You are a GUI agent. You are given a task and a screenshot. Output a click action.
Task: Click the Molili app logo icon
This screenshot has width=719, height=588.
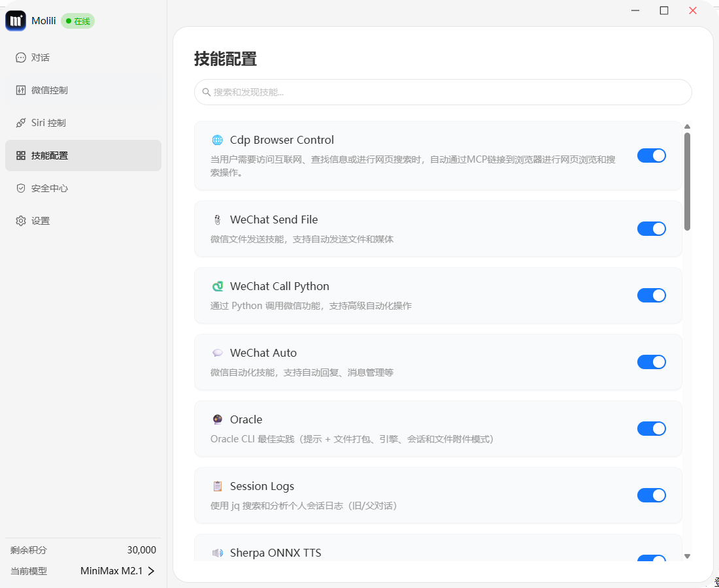[16, 21]
